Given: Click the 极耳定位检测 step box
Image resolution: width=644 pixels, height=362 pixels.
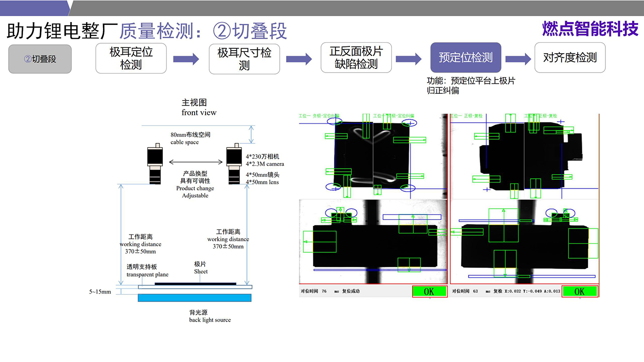Looking at the screenshot, I should point(131,58).
